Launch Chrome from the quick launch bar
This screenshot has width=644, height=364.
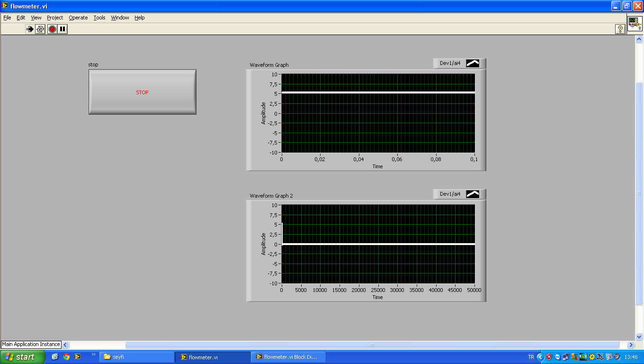pyautogui.click(x=66, y=357)
